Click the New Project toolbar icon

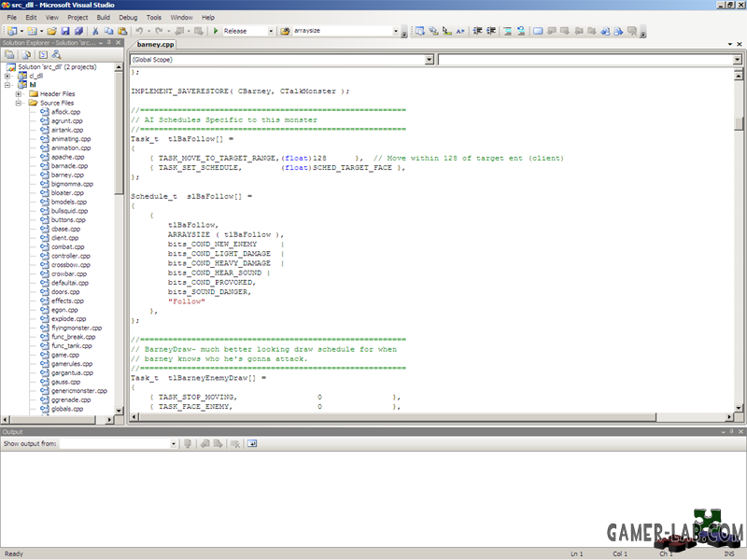[12, 31]
